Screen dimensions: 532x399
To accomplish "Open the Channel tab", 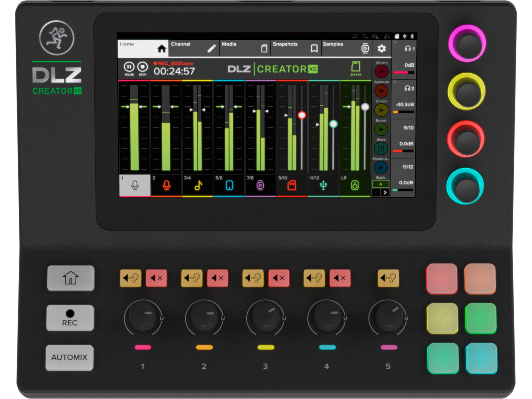I will tap(194, 48).
